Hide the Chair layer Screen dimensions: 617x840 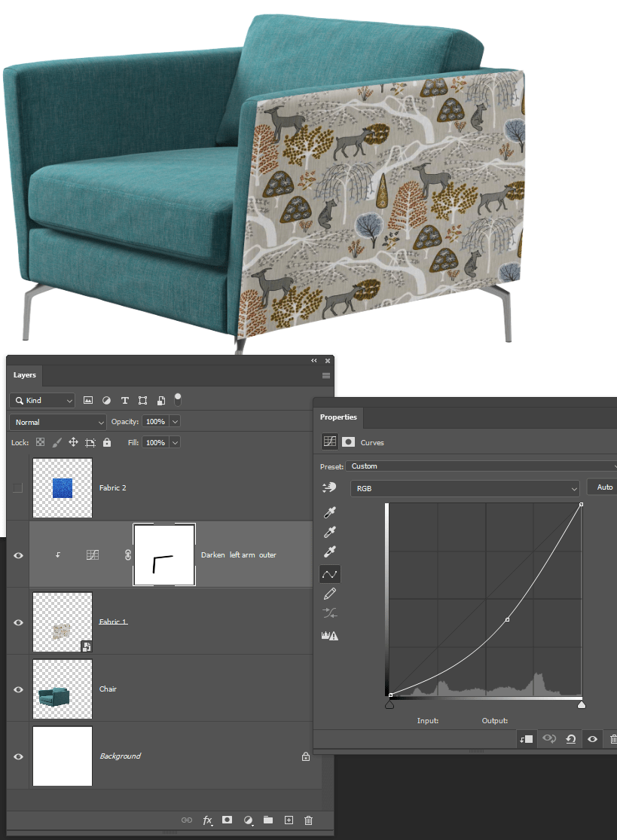click(17, 688)
